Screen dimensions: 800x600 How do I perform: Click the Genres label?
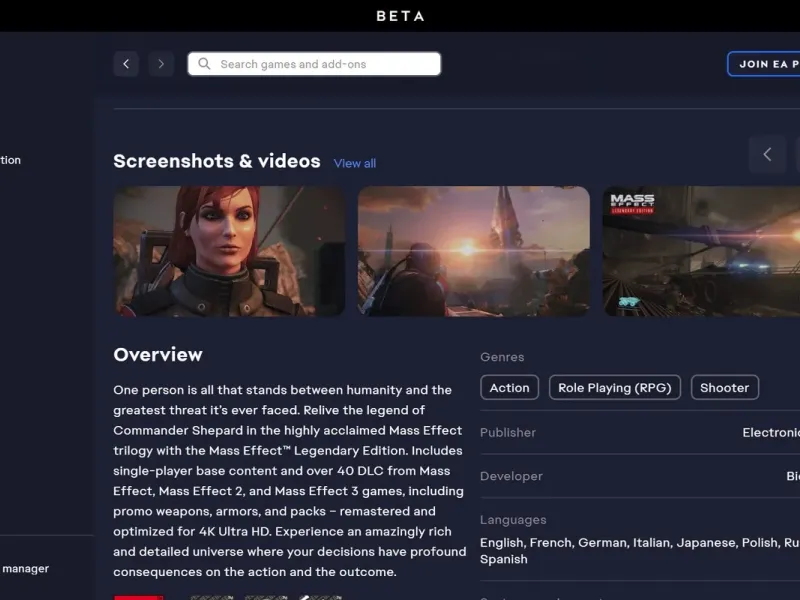point(502,357)
